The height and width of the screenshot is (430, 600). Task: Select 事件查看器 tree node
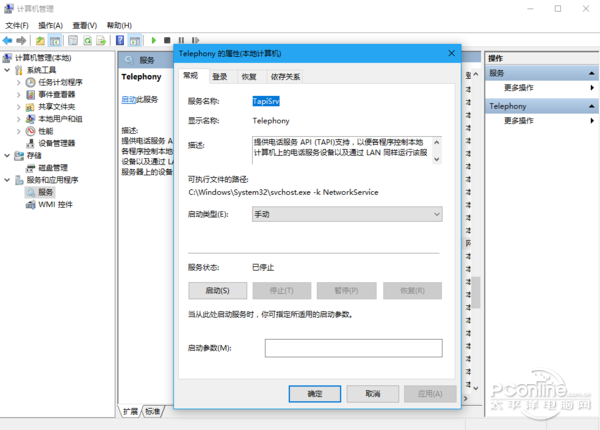[57, 94]
